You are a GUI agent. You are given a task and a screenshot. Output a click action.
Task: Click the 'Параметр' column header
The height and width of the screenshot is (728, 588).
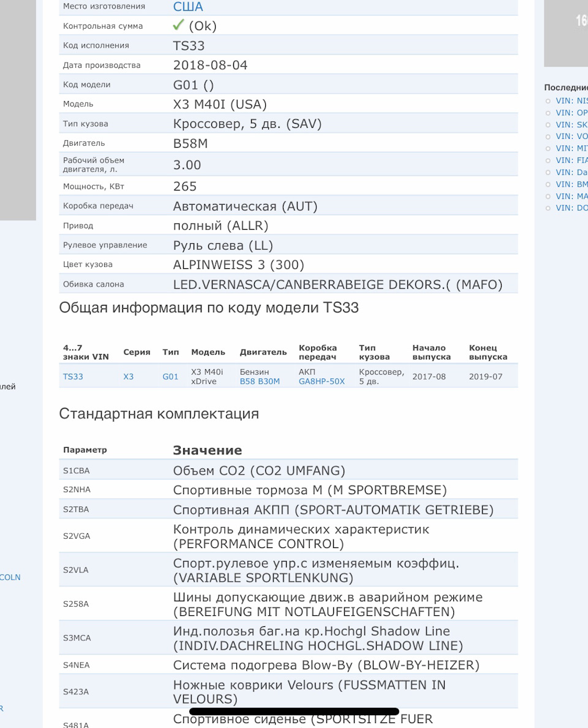coord(85,450)
